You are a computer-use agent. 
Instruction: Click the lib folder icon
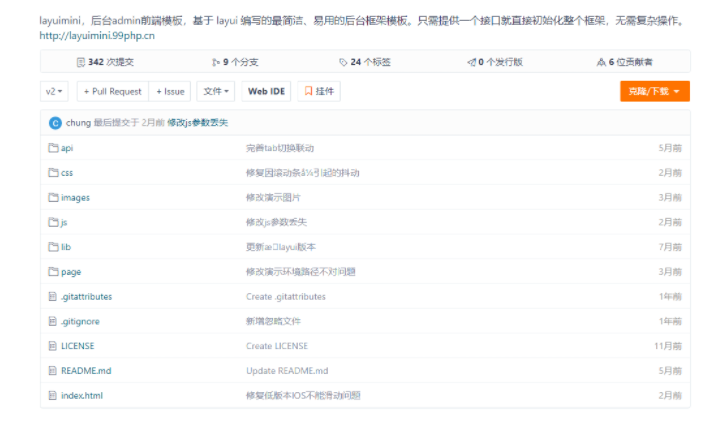point(53,247)
